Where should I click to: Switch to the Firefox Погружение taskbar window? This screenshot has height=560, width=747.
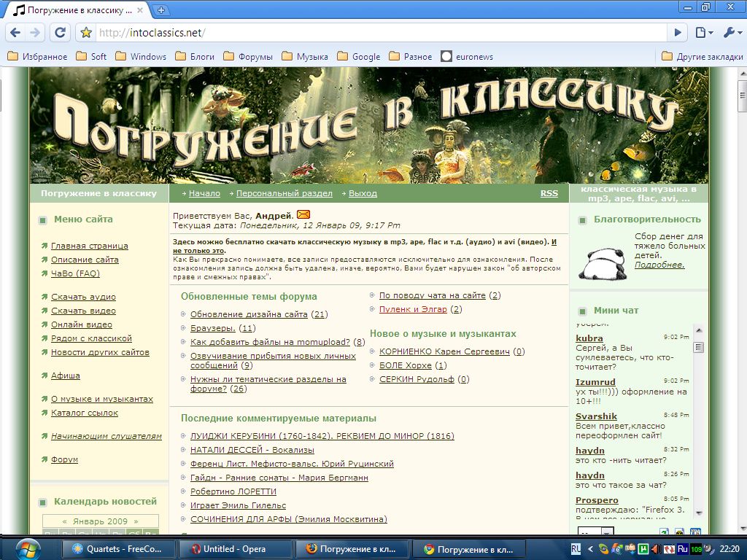(x=352, y=549)
